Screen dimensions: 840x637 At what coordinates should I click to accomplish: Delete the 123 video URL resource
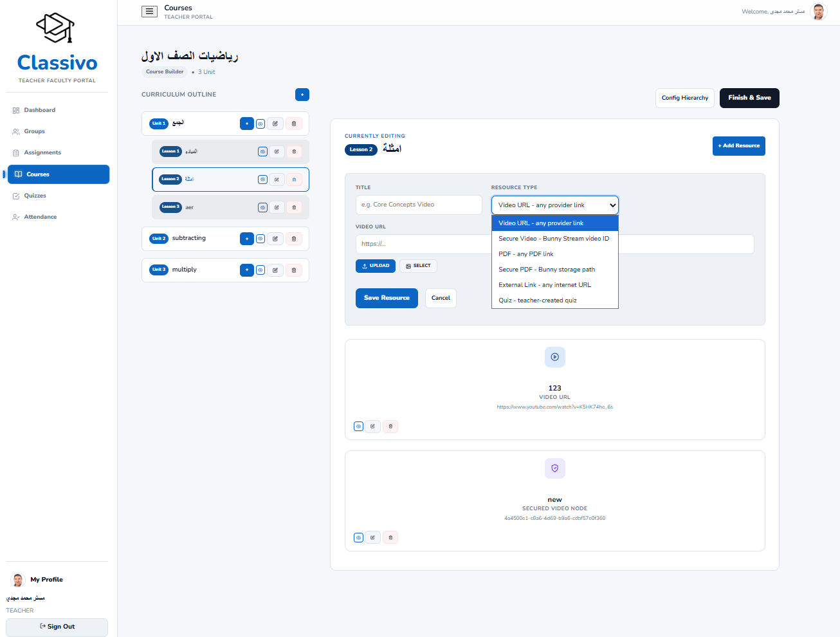point(390,426)
